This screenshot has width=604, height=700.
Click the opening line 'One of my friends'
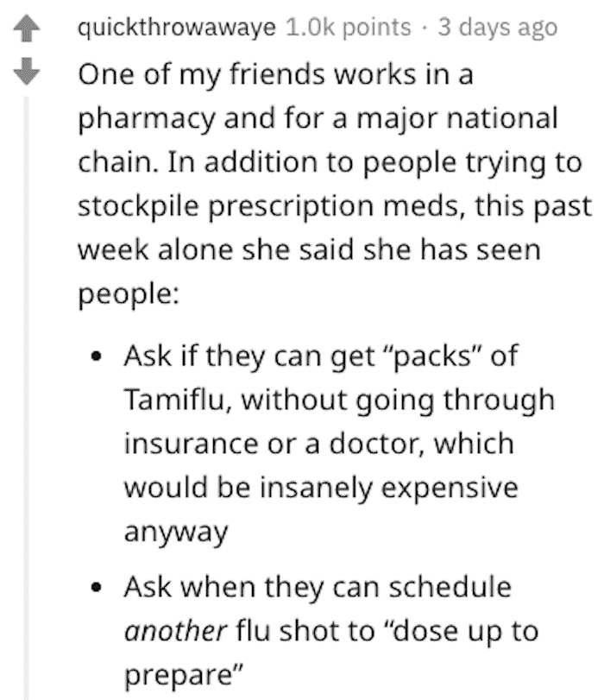tap(202, 74)
